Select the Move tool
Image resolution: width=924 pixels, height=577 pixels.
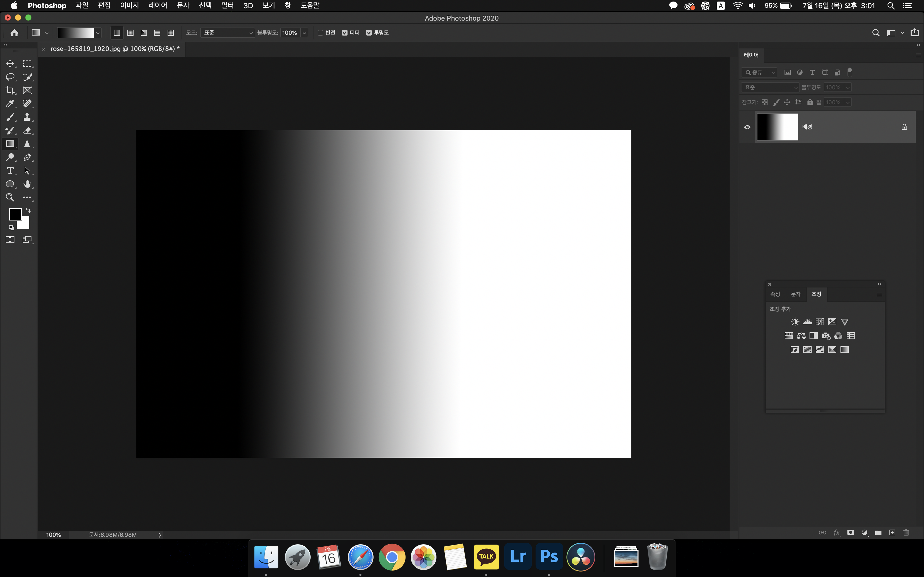10,63
